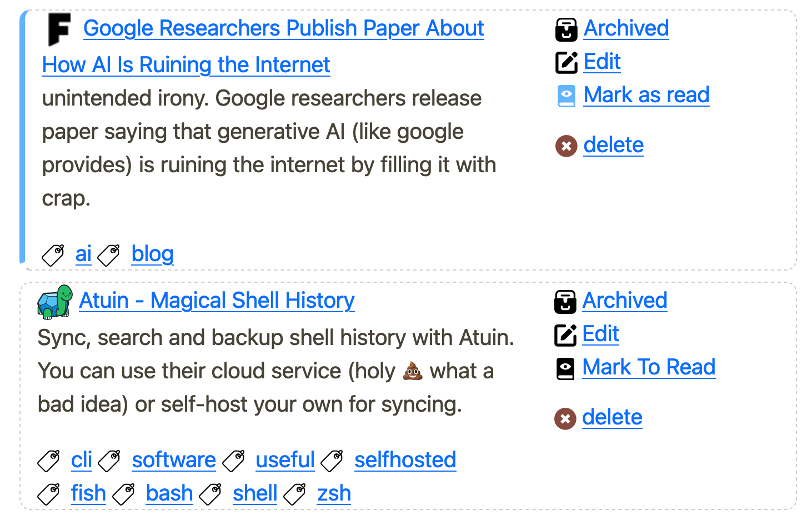Click the Mark as read icon beside the first bookmark
Viewport: 812px width, 520px height.
tap(566, 96)
